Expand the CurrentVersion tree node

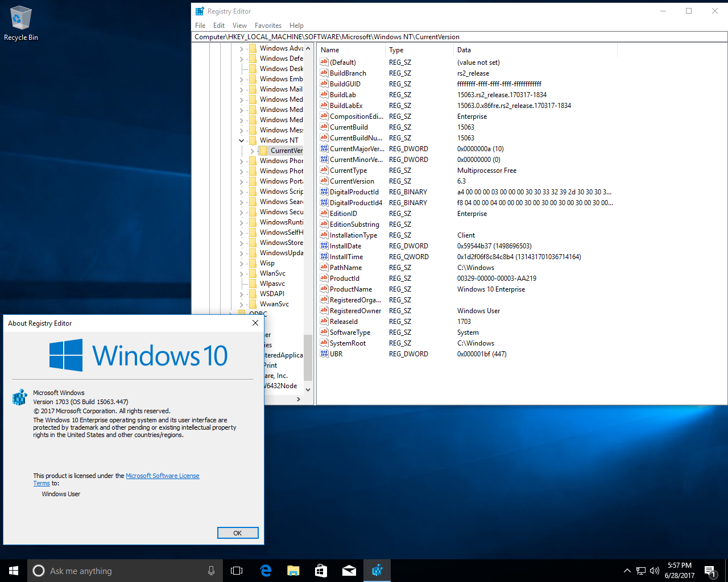pos(253,151)
